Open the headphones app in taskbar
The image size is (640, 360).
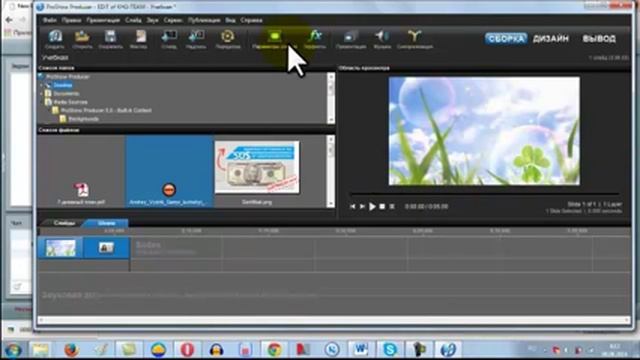point(216,350)
